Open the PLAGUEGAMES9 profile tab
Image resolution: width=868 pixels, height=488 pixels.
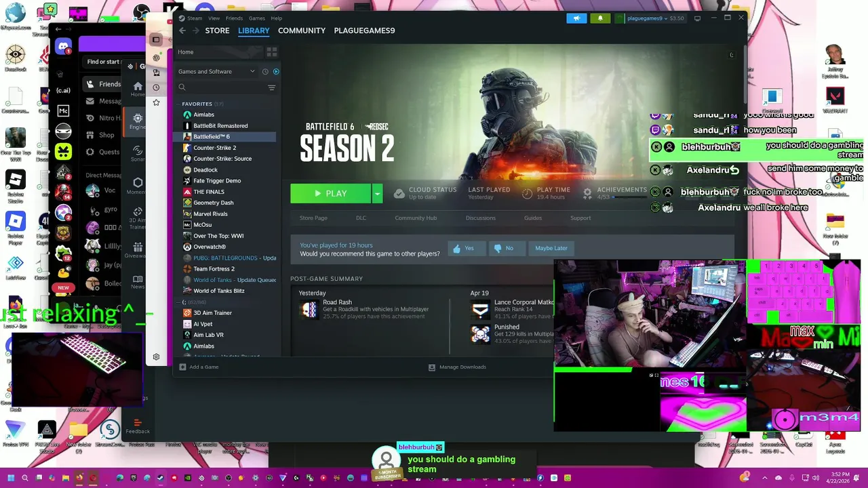tap(364, 30)
